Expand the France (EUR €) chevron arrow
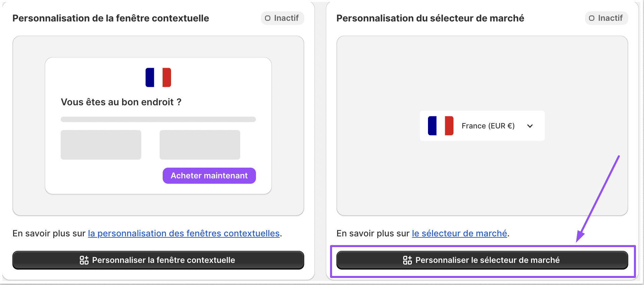The image size is (644, 285). click(530, 126)
